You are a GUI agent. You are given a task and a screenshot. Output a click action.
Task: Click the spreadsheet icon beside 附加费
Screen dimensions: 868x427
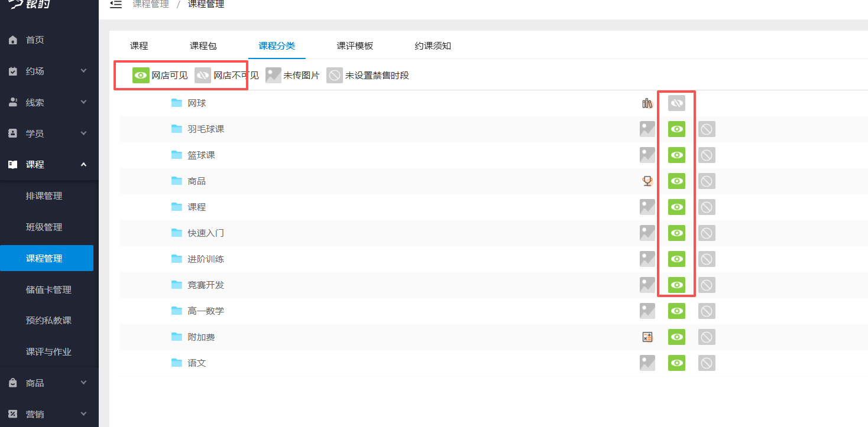coord(647,337)
